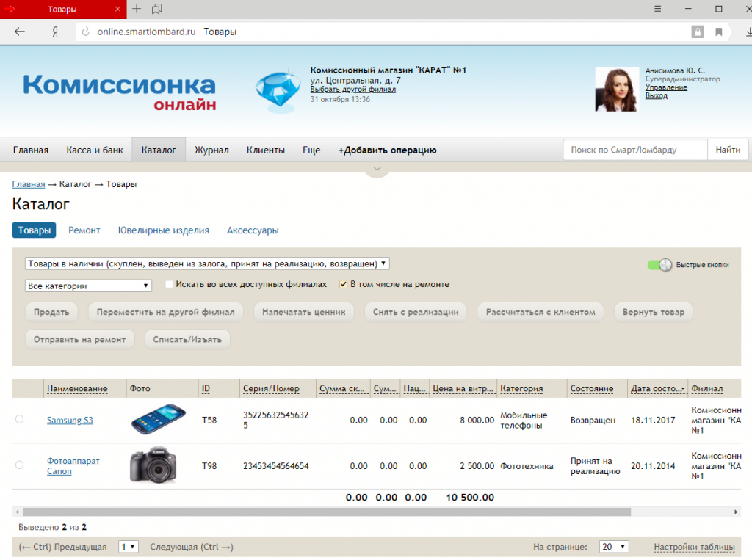Open a new tab with the plus icon

tap(137, 9)
